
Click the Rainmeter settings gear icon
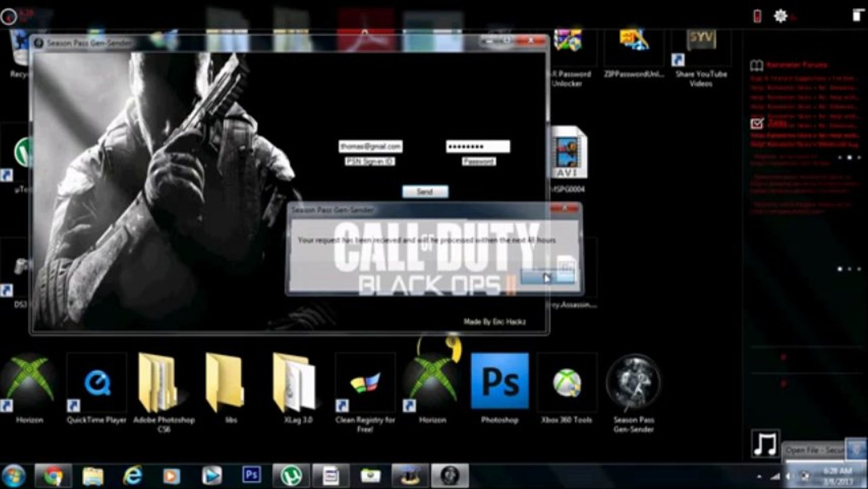tap(781, 15)
